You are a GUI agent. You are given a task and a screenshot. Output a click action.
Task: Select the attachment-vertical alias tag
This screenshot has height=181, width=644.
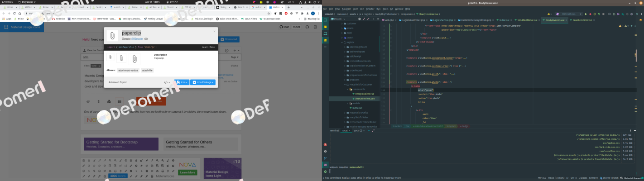(129, 71)
